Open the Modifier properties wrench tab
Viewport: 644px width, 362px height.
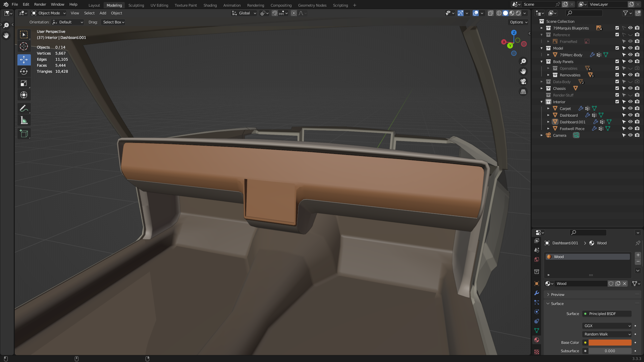pos(537,293)
